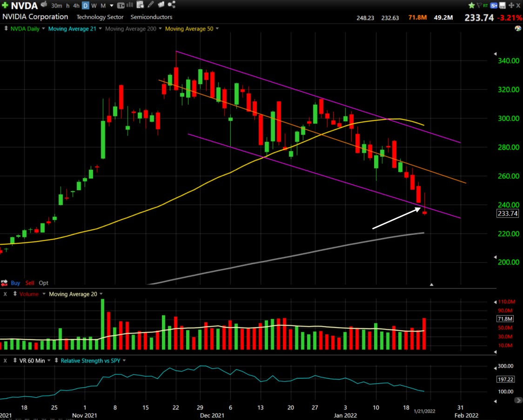
Task: Click the notes folder icon in toolbar
Action: point(161,4)
